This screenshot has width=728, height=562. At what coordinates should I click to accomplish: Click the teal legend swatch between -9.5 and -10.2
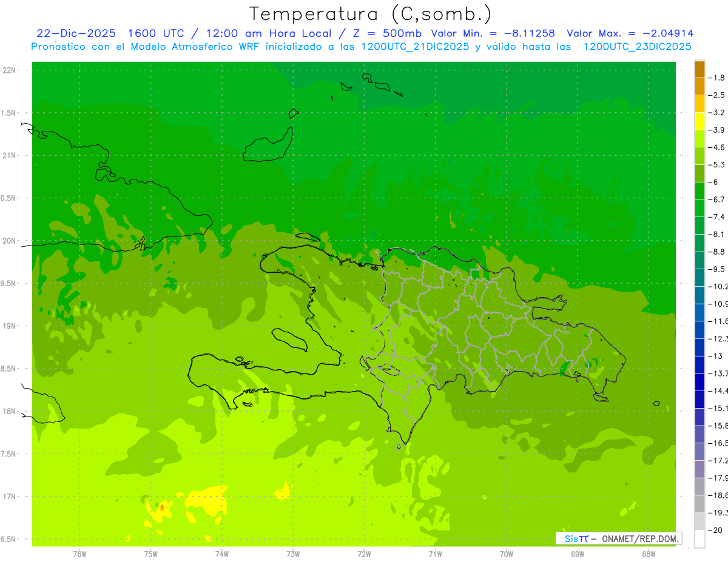point(699,278)
